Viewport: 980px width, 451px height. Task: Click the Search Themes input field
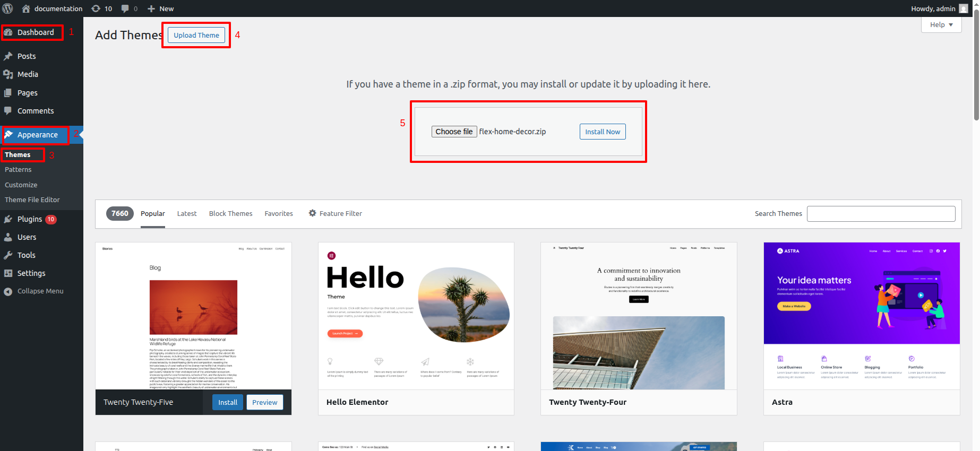pyautogui.click(x=881, y=214)
